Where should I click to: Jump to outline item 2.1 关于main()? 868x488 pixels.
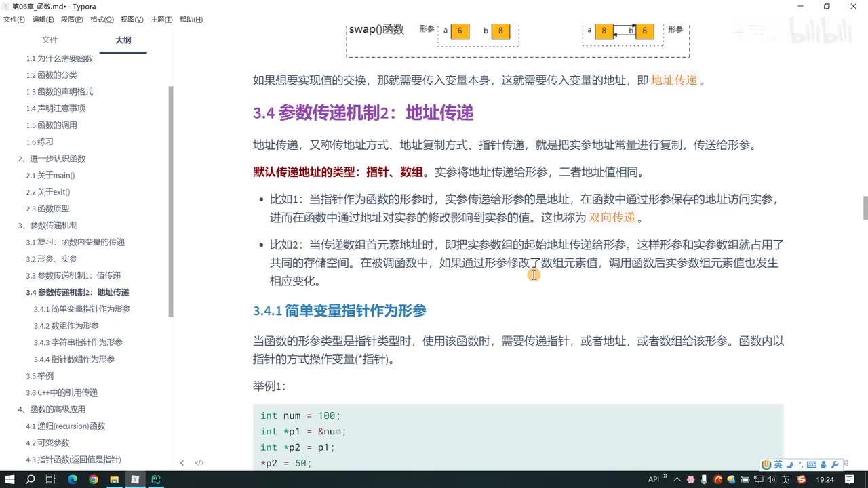(x=50, y=176)
